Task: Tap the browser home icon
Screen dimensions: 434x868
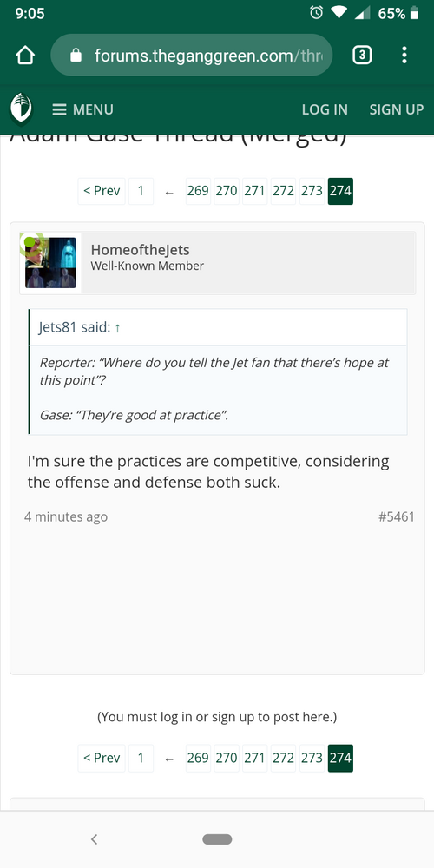Action: click(x=25, y=55)
